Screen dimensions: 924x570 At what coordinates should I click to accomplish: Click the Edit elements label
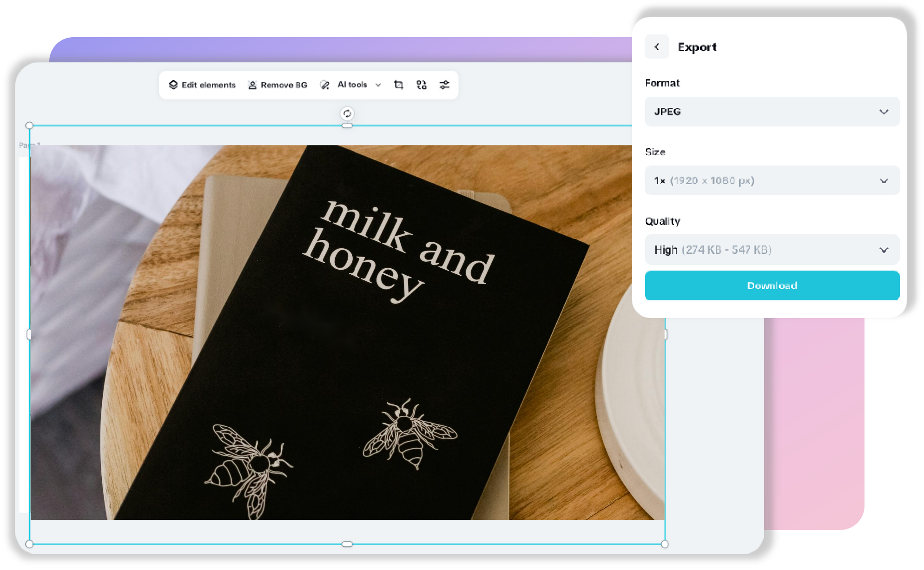point(209,85)
